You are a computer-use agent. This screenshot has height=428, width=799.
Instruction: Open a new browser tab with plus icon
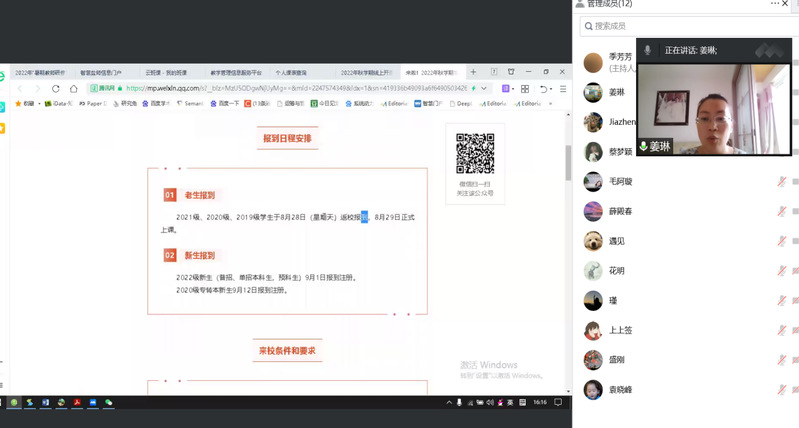coord(473,73)
